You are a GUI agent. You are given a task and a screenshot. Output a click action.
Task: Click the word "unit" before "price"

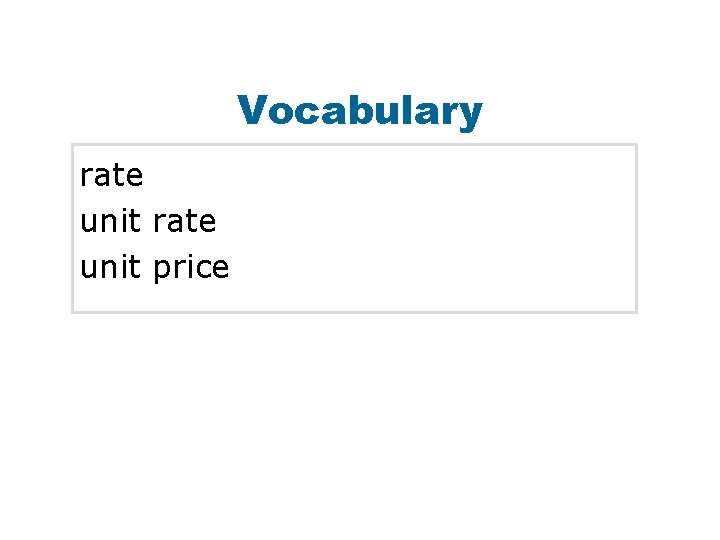pos(110,267)
